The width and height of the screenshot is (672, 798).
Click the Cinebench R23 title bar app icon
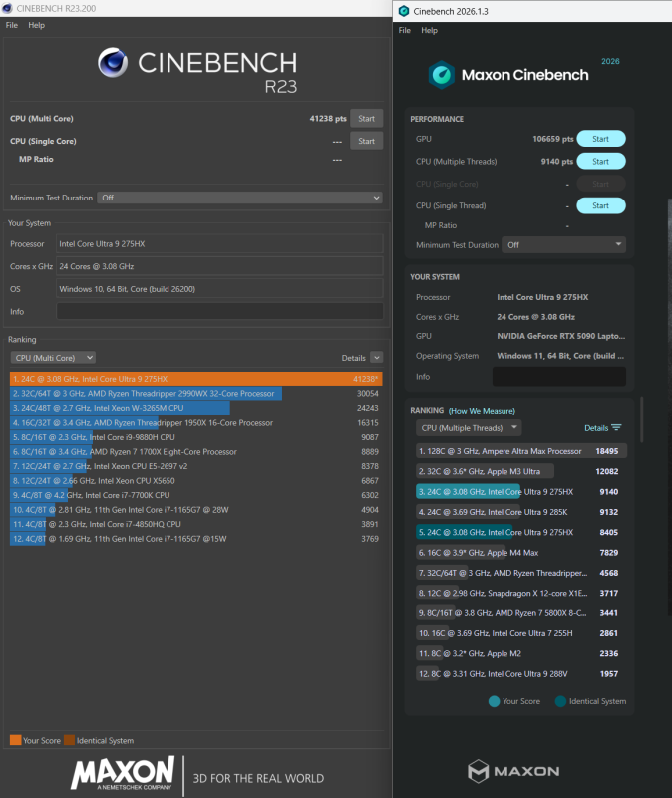tap(7, 8)
